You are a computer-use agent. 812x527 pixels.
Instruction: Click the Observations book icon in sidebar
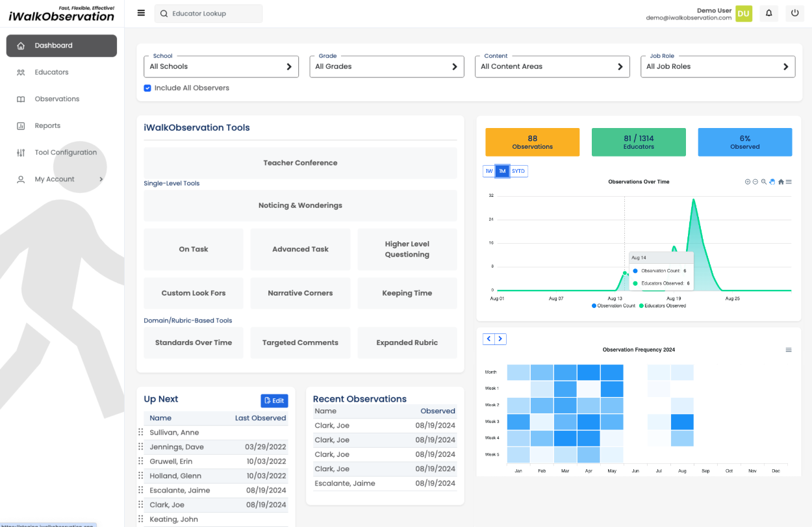tap(21, 99)
